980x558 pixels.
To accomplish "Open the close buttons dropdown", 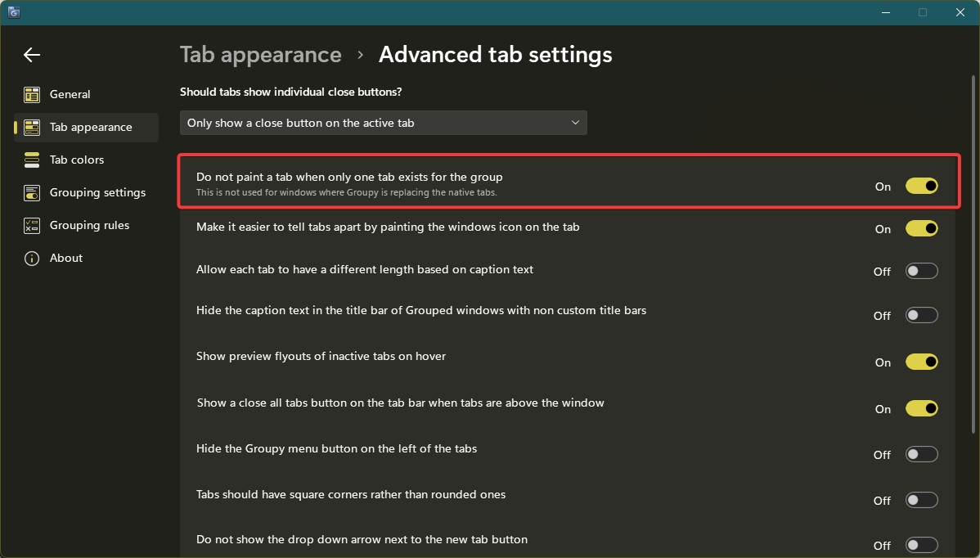I will click(383, 123).
